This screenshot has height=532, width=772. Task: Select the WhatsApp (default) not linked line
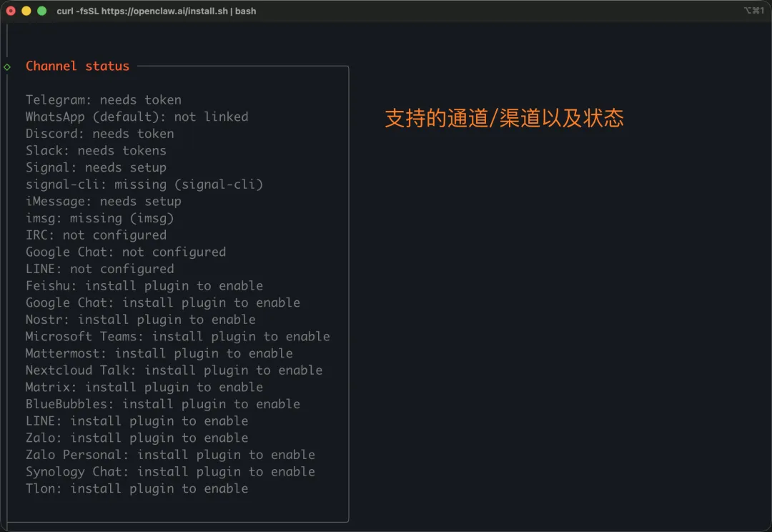137,117
